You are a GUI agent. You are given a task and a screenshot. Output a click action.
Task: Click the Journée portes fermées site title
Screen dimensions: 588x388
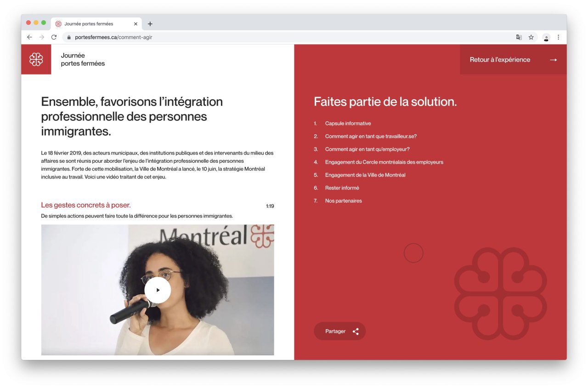click(x=83, y=59)
